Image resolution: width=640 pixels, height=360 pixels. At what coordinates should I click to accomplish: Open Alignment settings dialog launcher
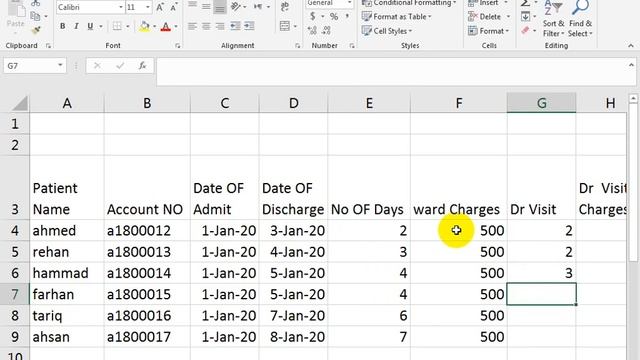[x=298, y=46]
